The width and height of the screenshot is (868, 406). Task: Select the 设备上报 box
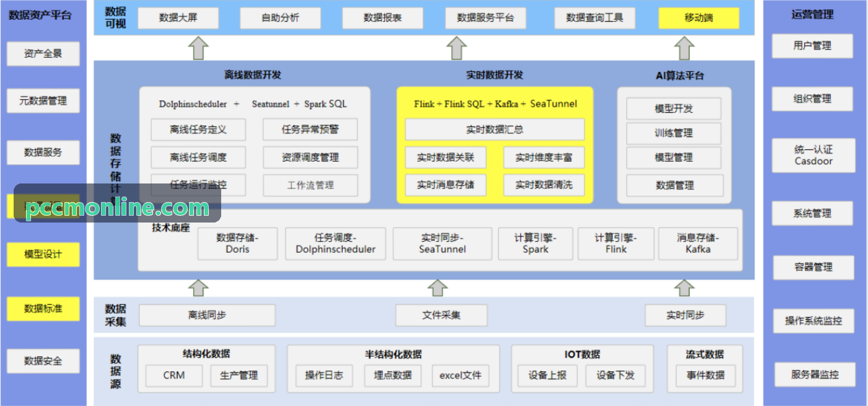548,376
